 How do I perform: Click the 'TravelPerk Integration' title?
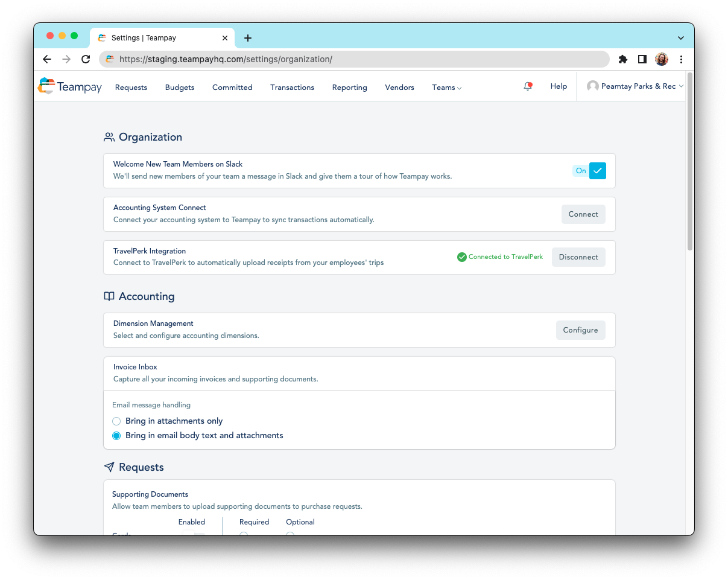(150, 251)
